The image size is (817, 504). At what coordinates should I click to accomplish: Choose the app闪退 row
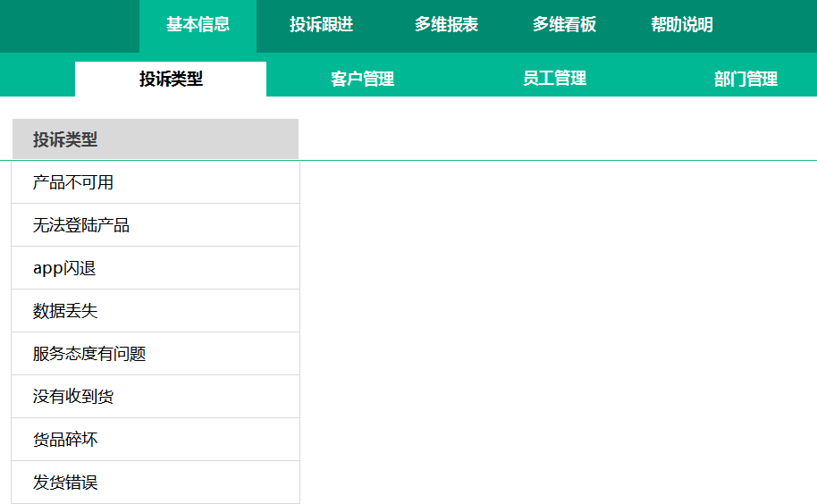coord(156,268)
